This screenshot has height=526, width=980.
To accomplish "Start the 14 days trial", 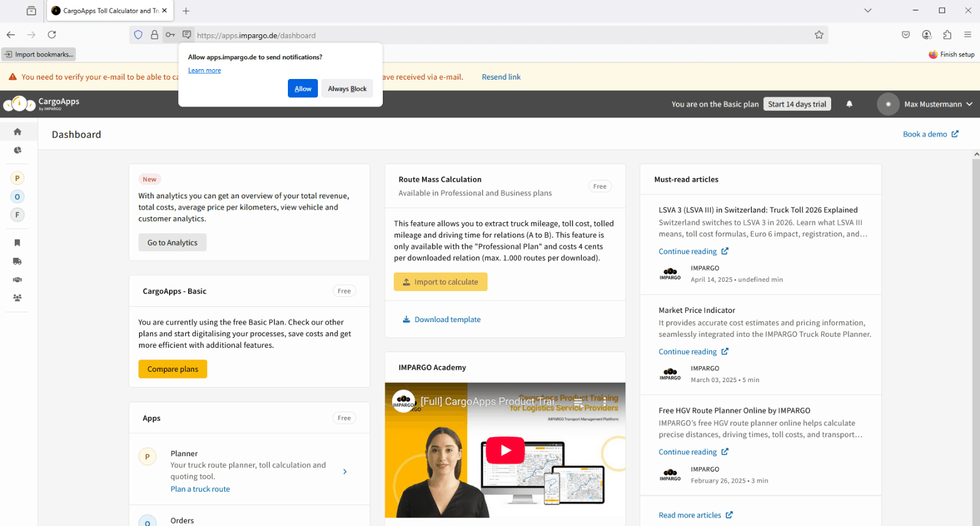I will [797, 104].
